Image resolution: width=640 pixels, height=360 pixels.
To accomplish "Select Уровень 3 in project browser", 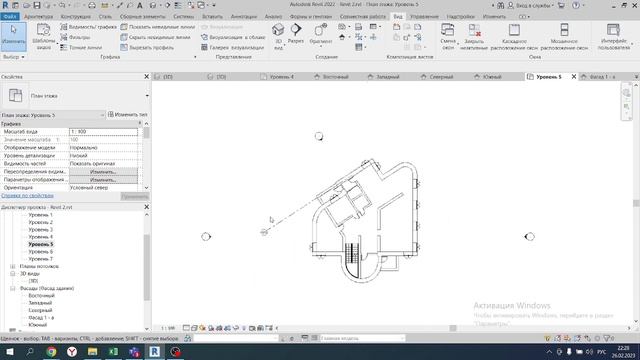I will pos(40,229).
